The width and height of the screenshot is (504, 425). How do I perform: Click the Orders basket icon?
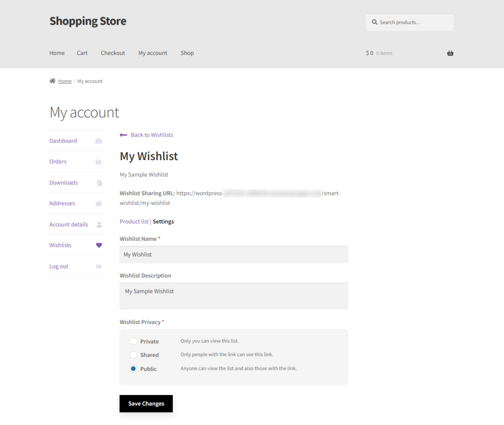(98, 162)
